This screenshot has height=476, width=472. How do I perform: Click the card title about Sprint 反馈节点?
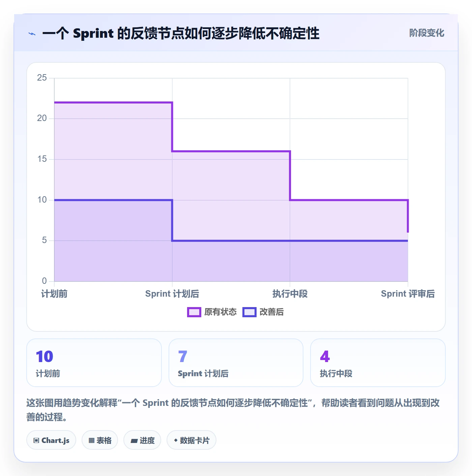[181, 34]
